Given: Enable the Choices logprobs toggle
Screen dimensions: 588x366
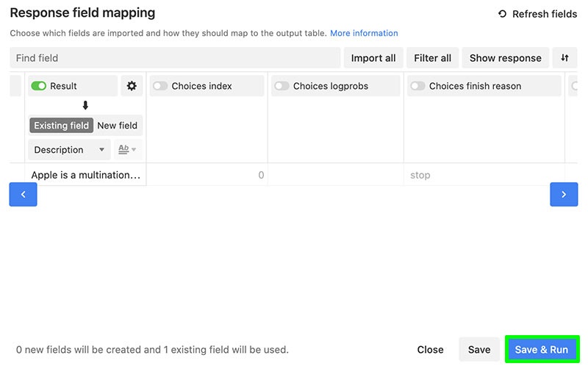Looking at the screenshot, I should 282,86.
